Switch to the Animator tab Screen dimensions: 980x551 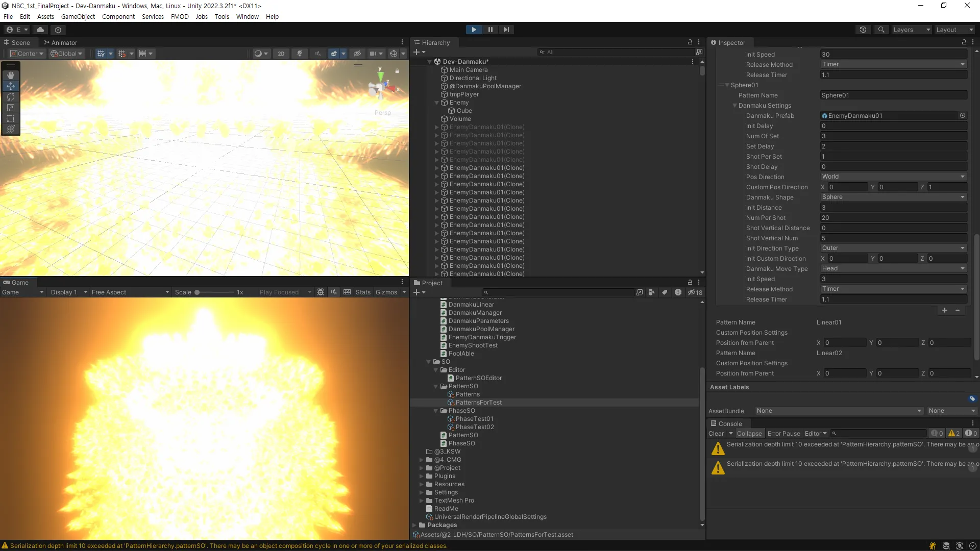point(60,42)
